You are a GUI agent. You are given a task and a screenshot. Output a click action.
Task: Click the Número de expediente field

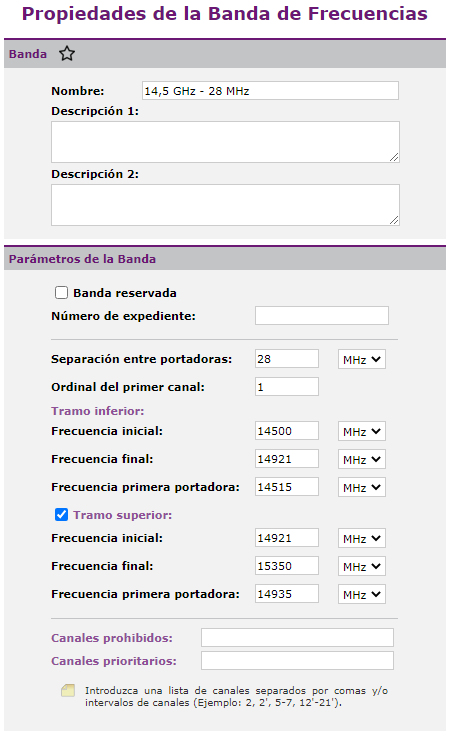322,315
